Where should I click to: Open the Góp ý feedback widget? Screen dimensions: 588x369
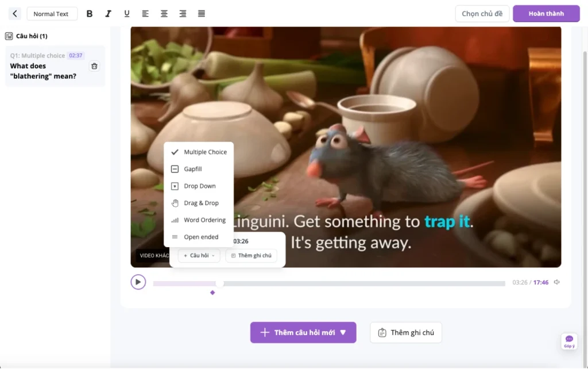568,341
